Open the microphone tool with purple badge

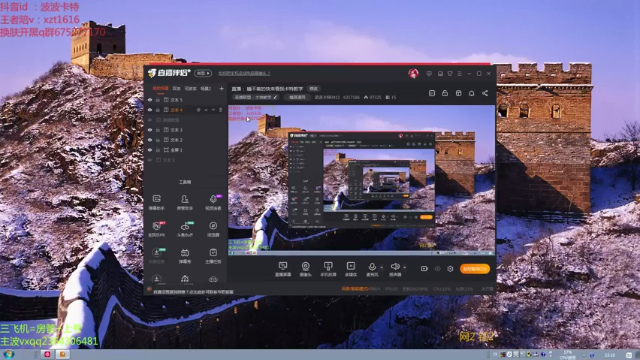[213, 202]
